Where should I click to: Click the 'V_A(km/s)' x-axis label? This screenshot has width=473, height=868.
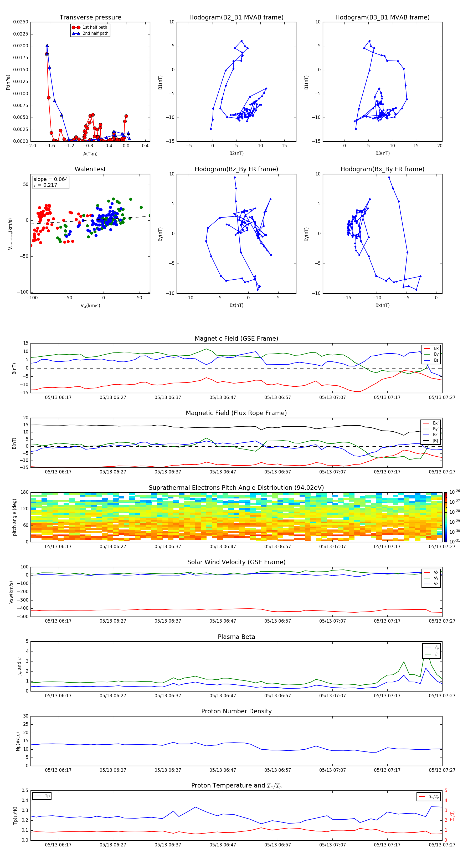click(90, 306)
